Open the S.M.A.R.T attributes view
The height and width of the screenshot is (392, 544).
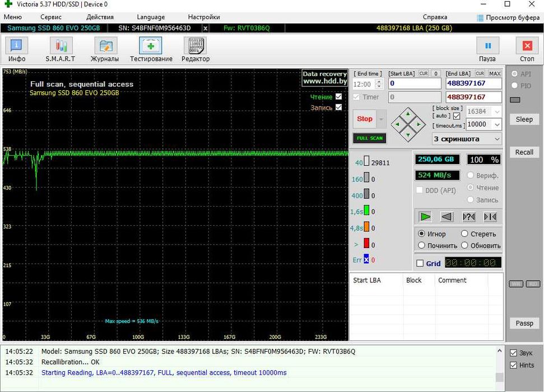(x=61, y=49)
